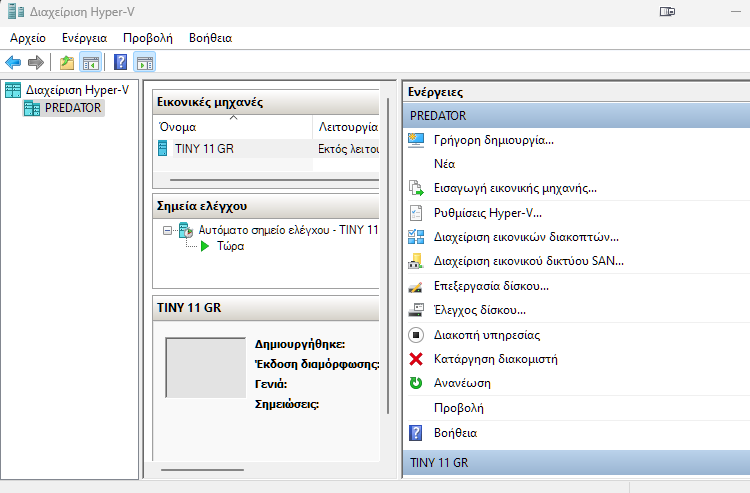750x493 pixels.
Task: Open Διαχείριση εικονικών διακοπτών... action
Action: (526, 237)
